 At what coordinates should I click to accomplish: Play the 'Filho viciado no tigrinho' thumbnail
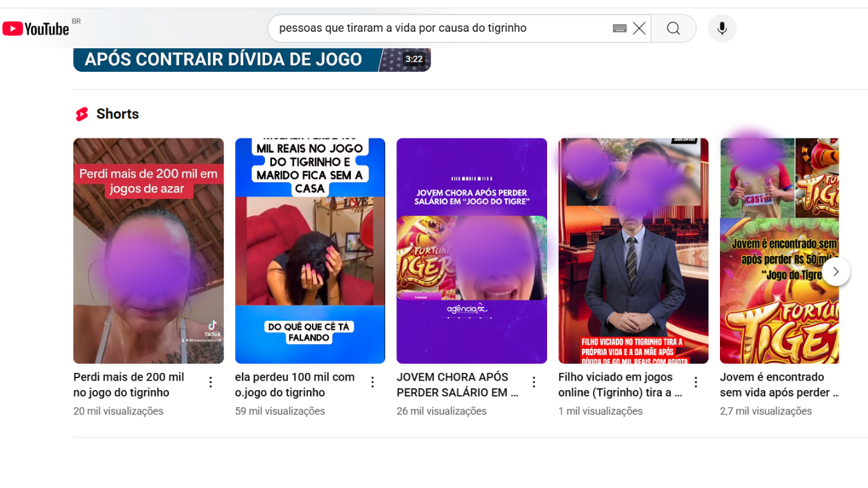click(634, 251)
